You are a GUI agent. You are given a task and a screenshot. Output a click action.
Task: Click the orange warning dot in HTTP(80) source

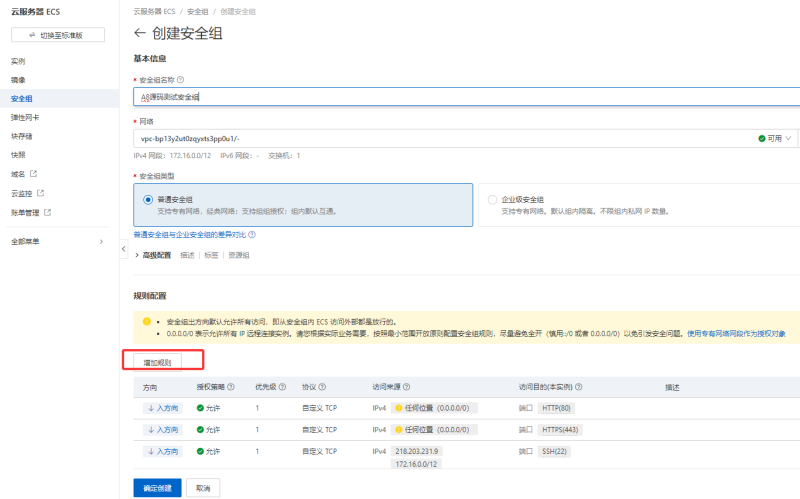point(399,408)
